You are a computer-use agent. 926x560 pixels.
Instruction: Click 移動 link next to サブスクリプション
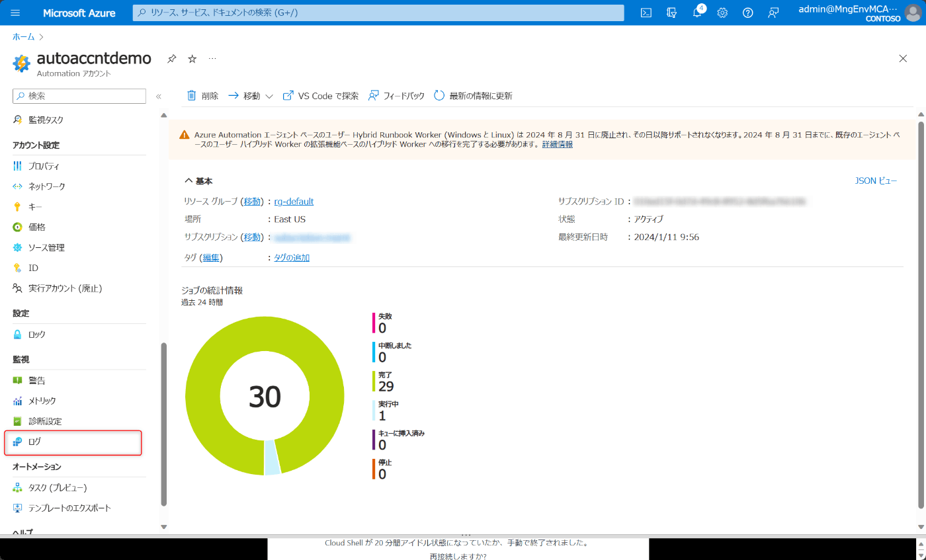[252, 237]
